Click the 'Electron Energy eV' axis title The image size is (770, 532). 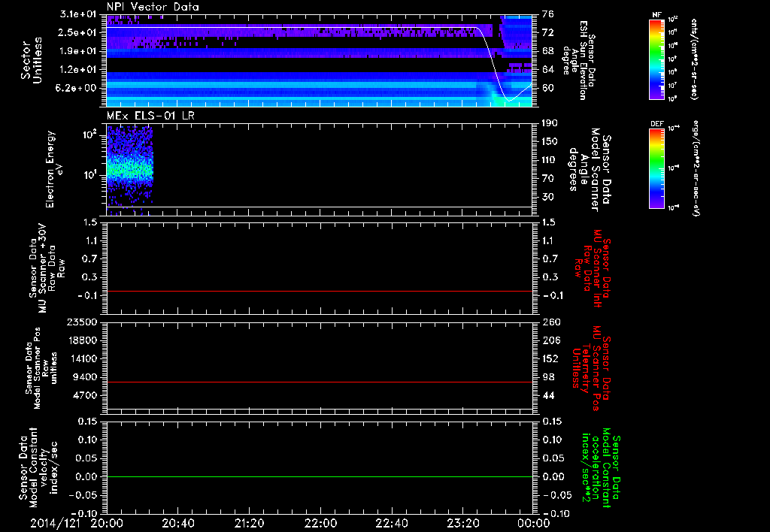(55, 169)
